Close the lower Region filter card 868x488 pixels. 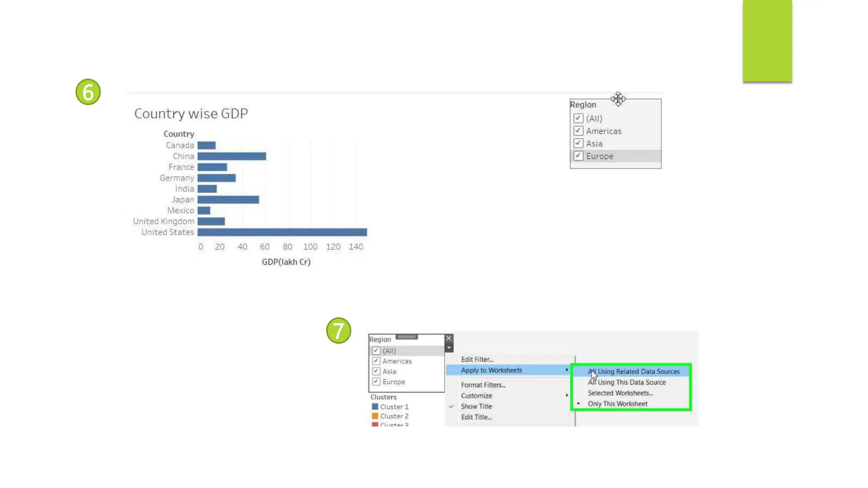pyautogui.click(x=449, y=338)
